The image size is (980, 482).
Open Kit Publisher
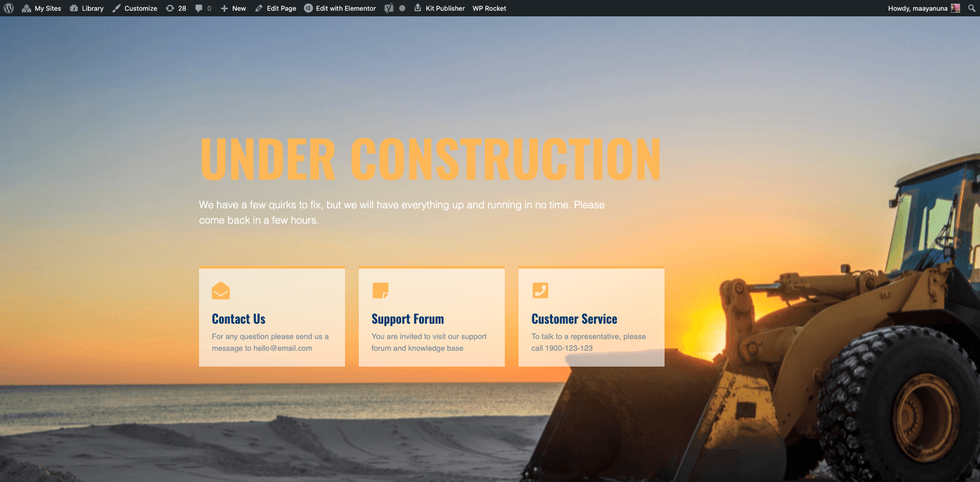pyautogui.click(x=439, y=8)
